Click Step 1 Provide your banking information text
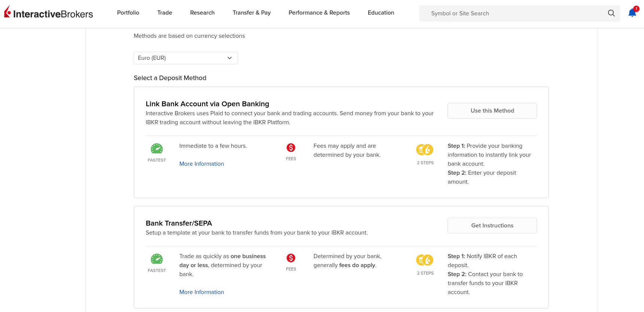Screen dimensions: 644x312 coord(489,155)
